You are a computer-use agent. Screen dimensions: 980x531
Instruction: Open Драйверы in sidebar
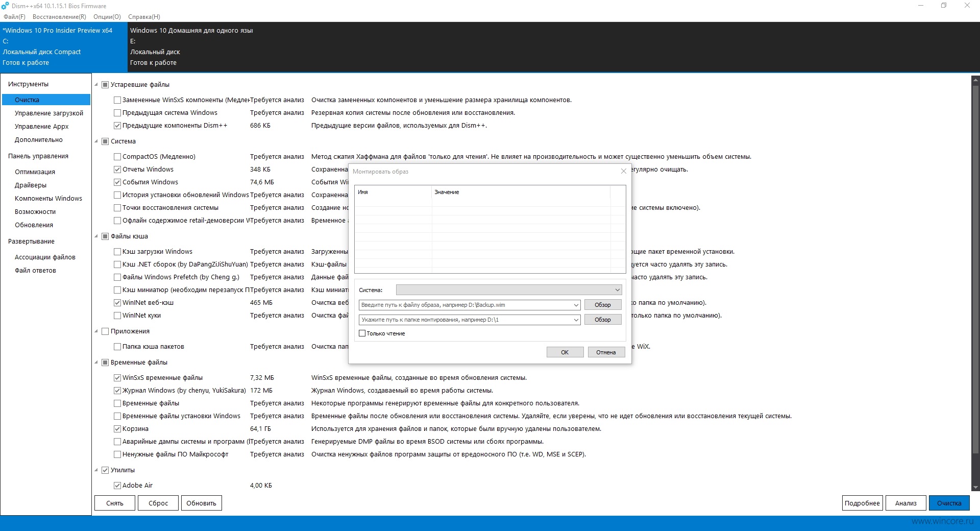point(31,185)
